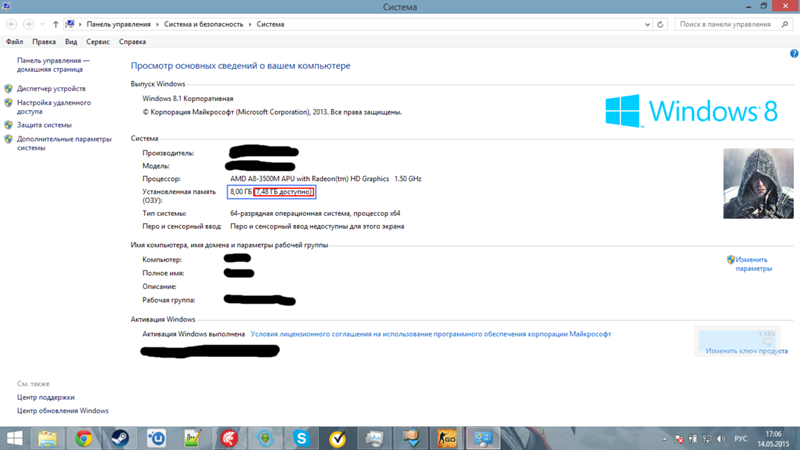Open File Explorer from the taskbar
This screenshot has height=450, width=800.
pyautogui.click(x=47, y=438)
